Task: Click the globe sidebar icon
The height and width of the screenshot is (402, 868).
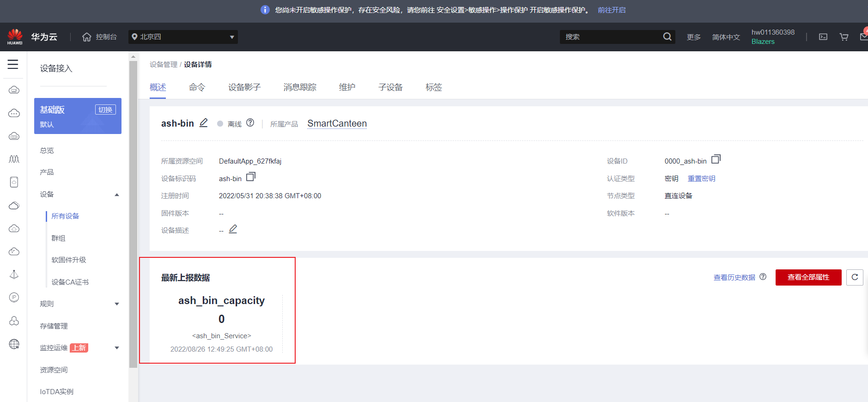Action: [14, 344]
